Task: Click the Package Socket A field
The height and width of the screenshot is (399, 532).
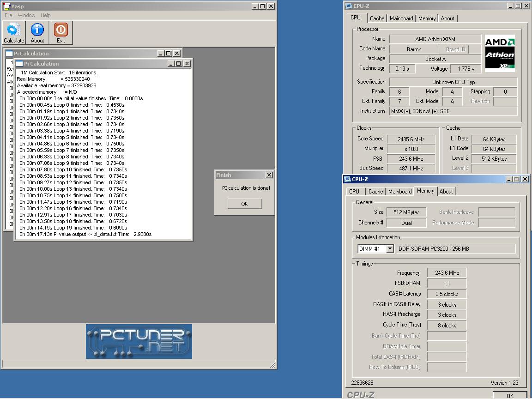Action: point(435,59)
